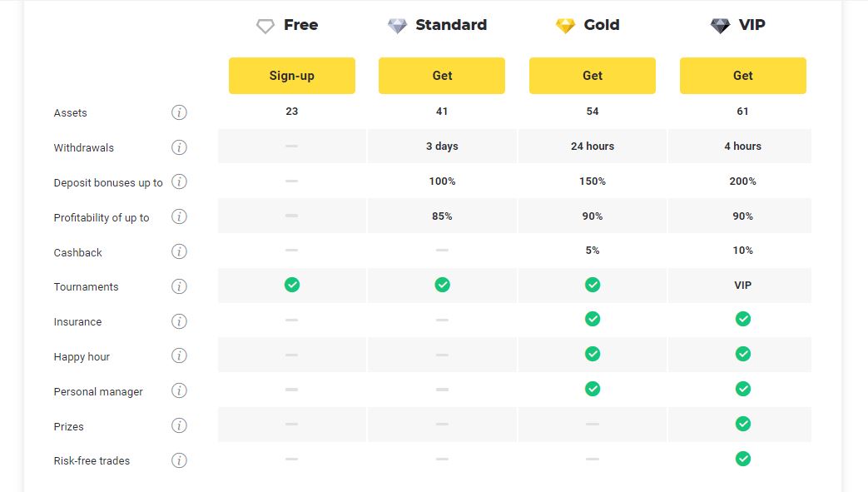The image size is (868, 492).
Task: Click info icon next to Insurance
Action: click(179, 321)
